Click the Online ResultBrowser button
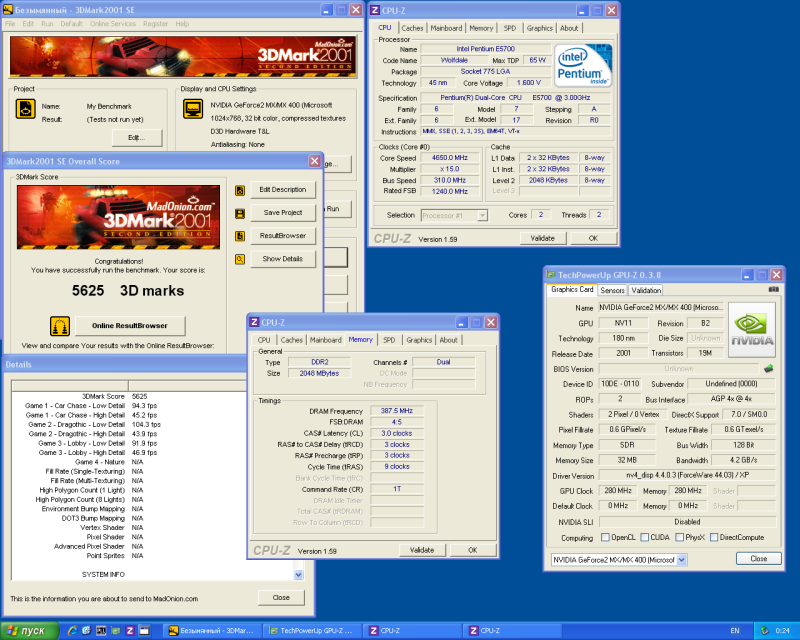 (130, 326)
